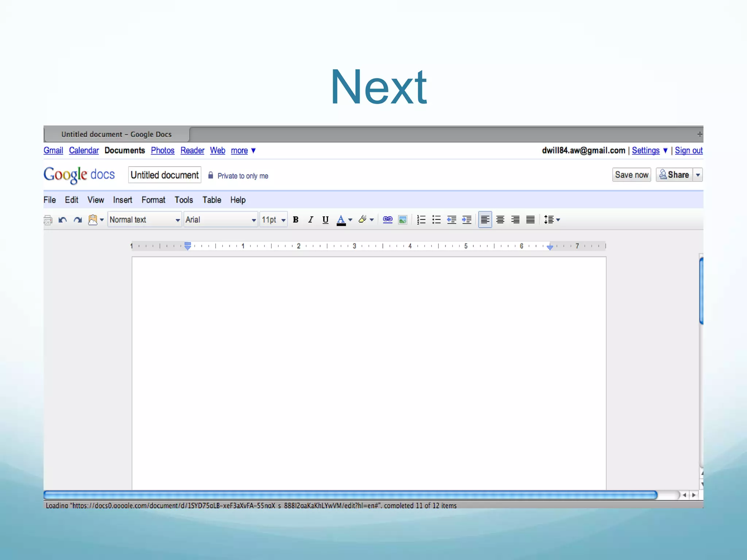Viewport: 747px width, 560px height.
Task: Increase the paragraph indent
Action: [x=467, y=219]
